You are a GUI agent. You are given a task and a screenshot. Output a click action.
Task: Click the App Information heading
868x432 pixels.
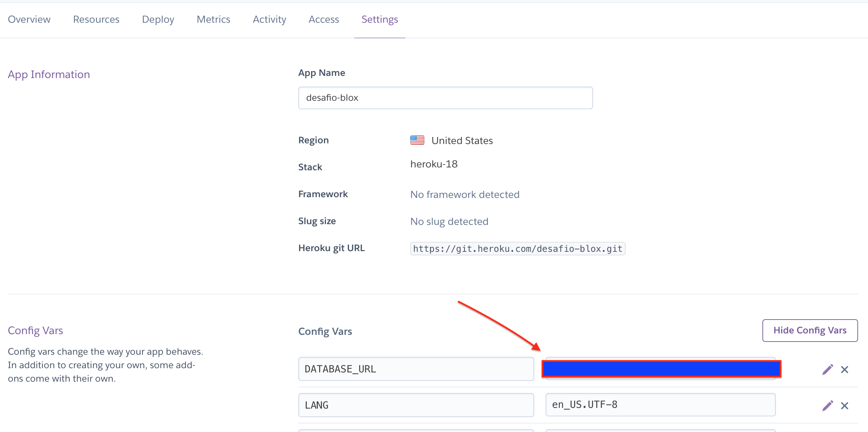click(x=49, y=74)
